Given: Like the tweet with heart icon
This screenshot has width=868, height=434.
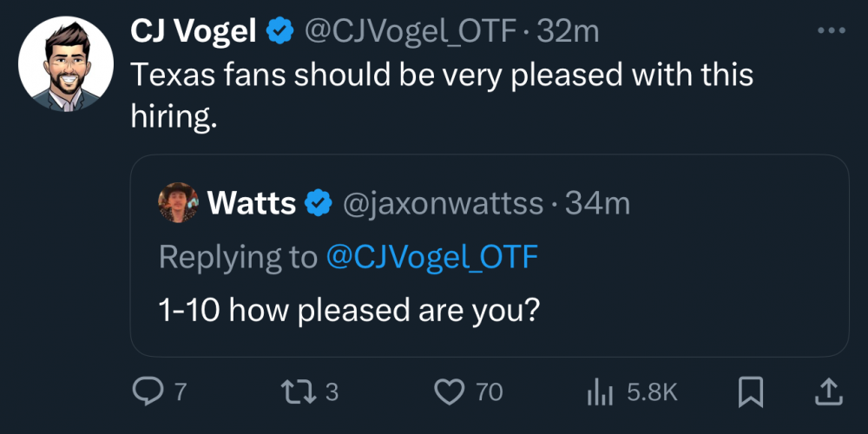Looking at the screenshot, I should point(450,392).
